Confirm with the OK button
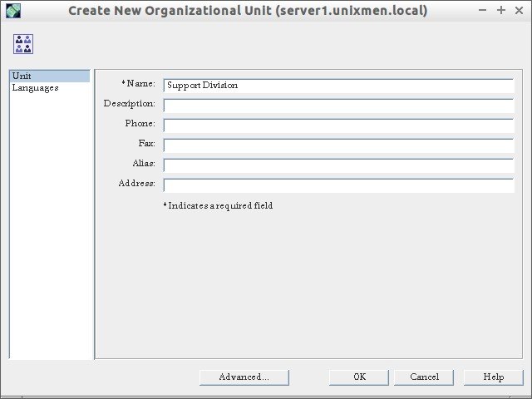The width and height of the screenshot is (532, 399). click(359, 377)
